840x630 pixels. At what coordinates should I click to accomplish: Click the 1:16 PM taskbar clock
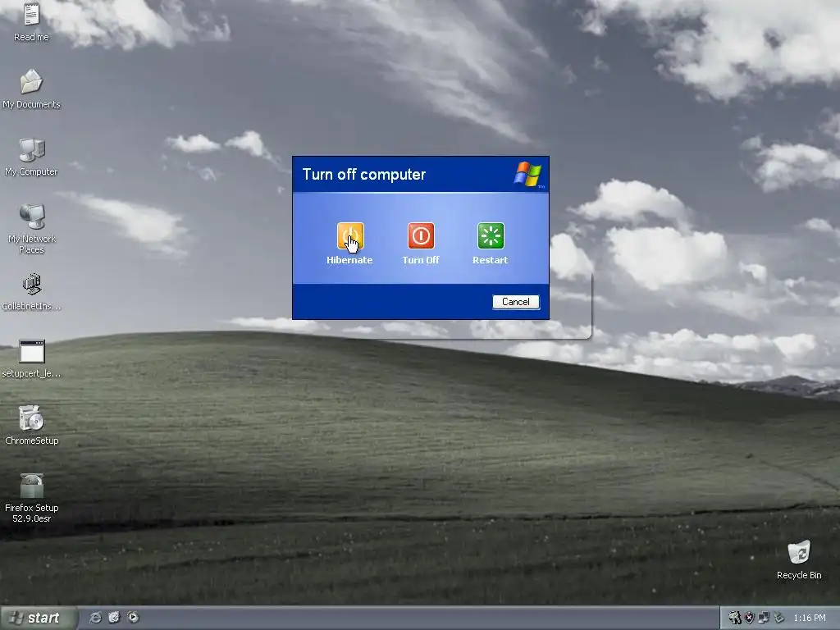810,619
